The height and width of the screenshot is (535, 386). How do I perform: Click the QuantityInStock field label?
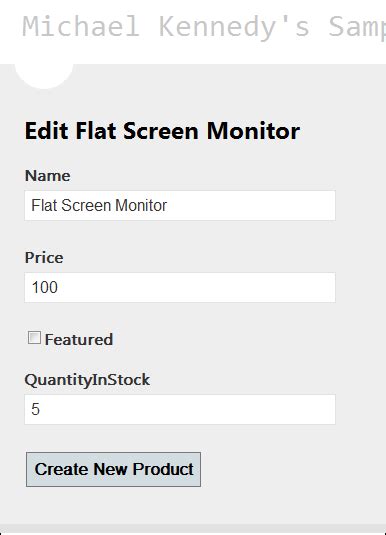(x=87, y=380)
